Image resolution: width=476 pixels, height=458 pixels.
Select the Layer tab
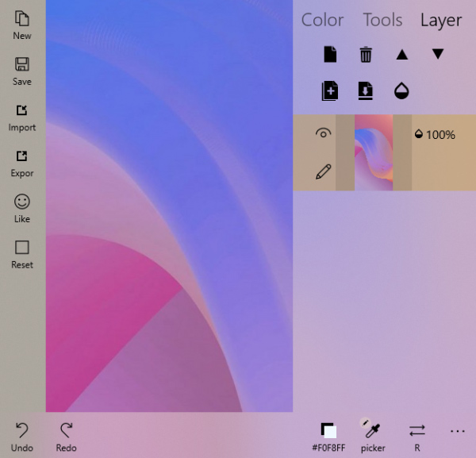441,21
